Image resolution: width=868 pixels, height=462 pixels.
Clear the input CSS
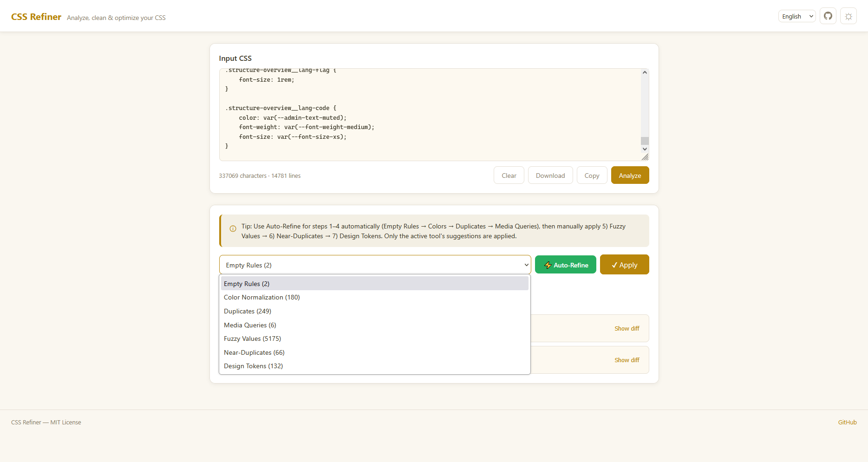[x=509, y=175]
